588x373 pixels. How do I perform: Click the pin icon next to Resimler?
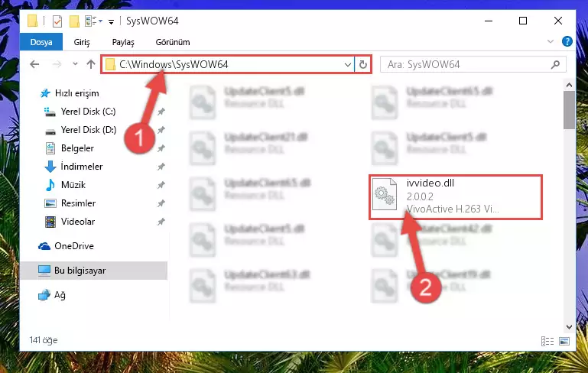click(x=161, y=203)
